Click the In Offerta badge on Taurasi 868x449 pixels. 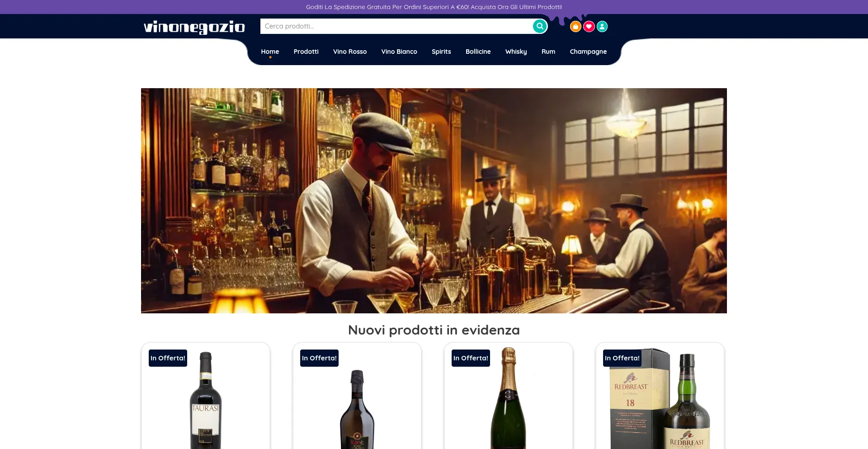167,358
